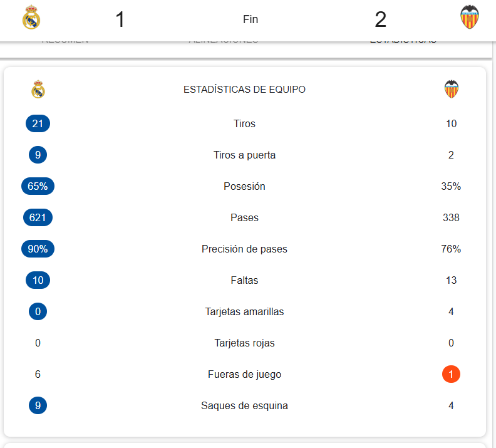
Task: Switch to the partially hidden Alineaciones tab
Action: tap(224, 41)
